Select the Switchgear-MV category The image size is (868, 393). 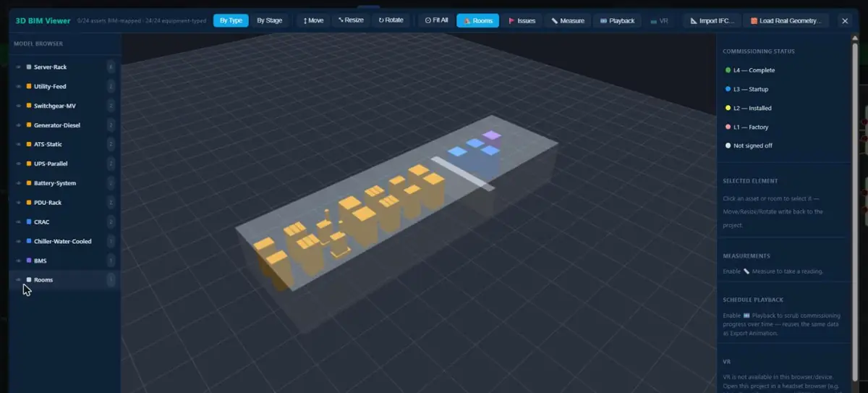55,106
